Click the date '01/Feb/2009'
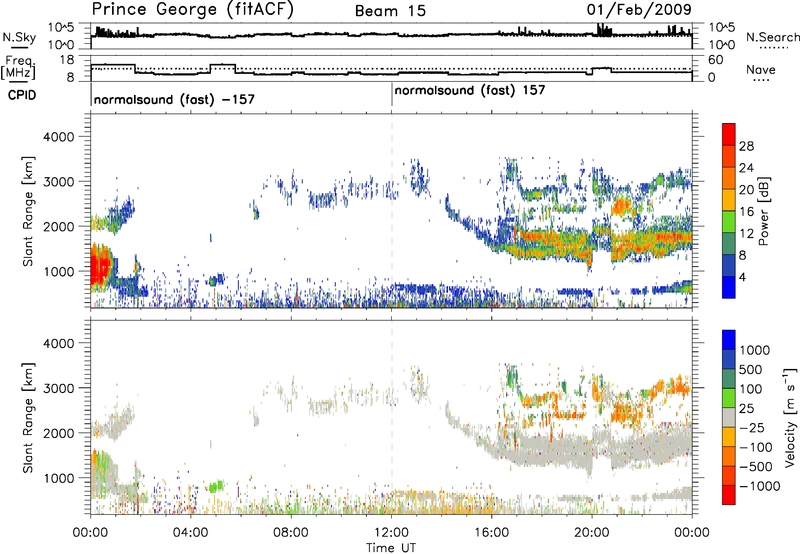This screenshot has height=554, width=800. click(x=640, y=10)
